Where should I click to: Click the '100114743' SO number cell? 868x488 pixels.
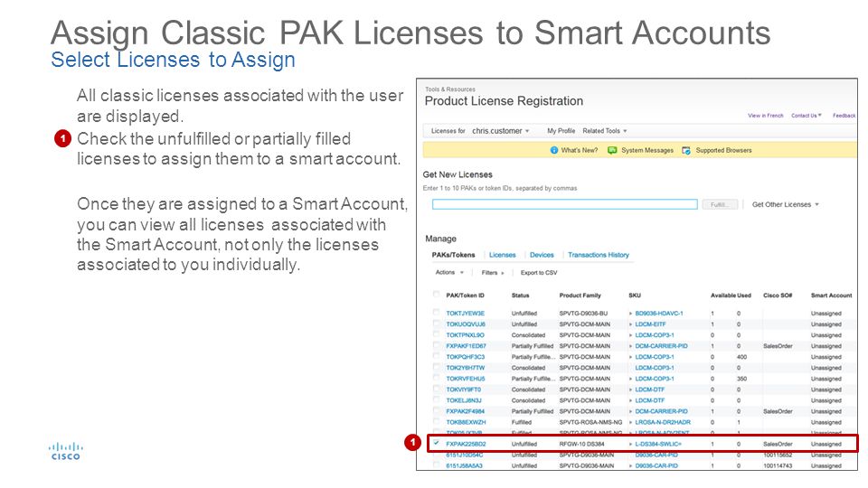point(777,466)
